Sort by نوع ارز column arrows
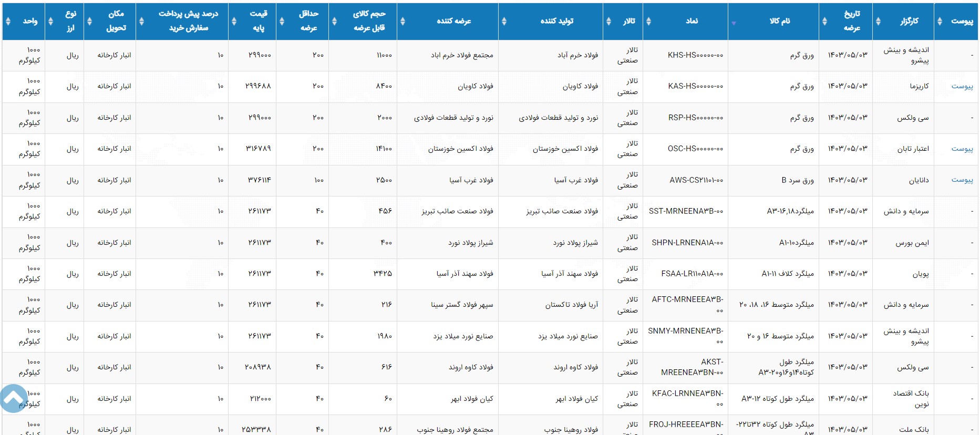This screenshot has height=435, width=980. [x=50, y=21]
